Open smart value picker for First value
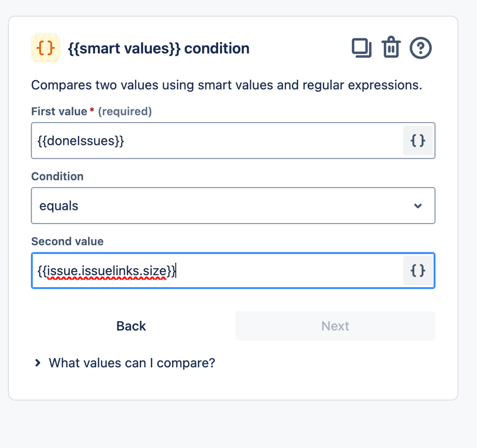 pyautogui.click(x=418, y=141)
